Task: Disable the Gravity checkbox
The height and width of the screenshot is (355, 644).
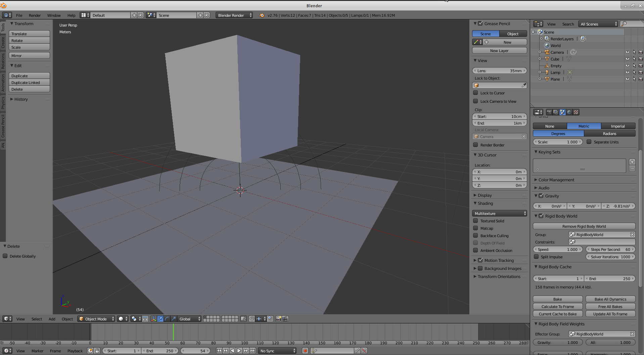Action: coord(541,195)
